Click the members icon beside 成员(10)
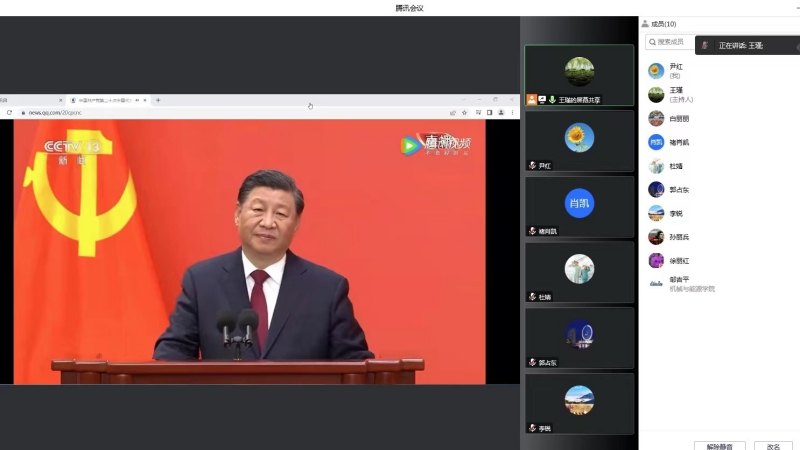800x450 pixels. click(645, 24)
